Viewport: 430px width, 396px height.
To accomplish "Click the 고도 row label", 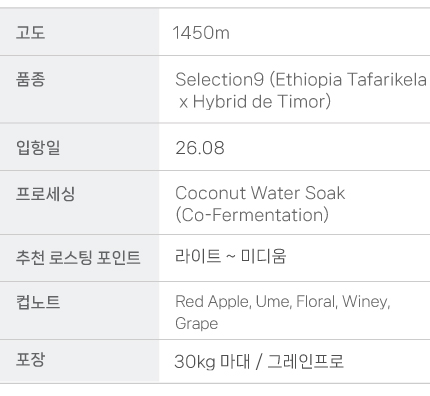I will (x=30, y=33).
